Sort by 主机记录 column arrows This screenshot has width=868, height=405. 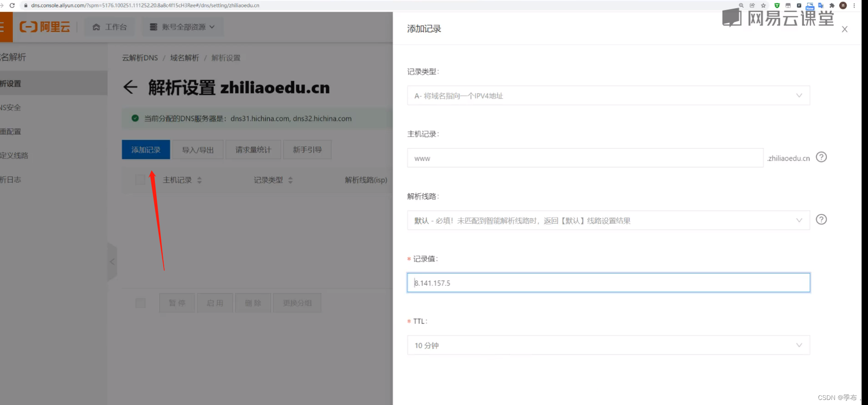pyautogui.click(x=199, y=180)
